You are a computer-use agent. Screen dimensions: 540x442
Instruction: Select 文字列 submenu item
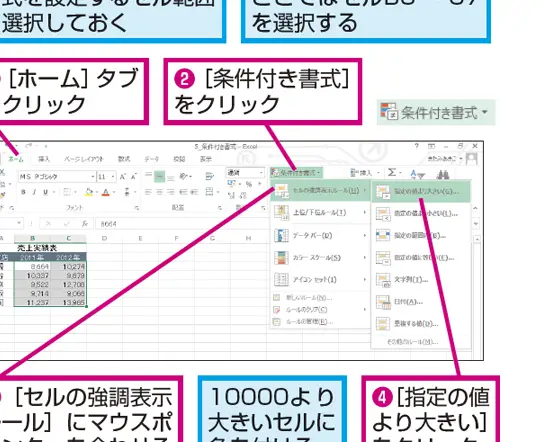pos(421,280)
